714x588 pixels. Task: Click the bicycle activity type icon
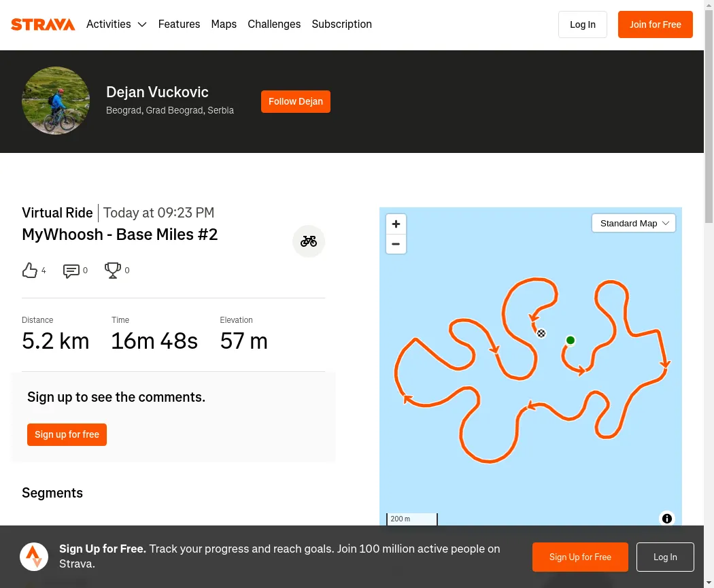pyautogui.click(x=308, y=241)
